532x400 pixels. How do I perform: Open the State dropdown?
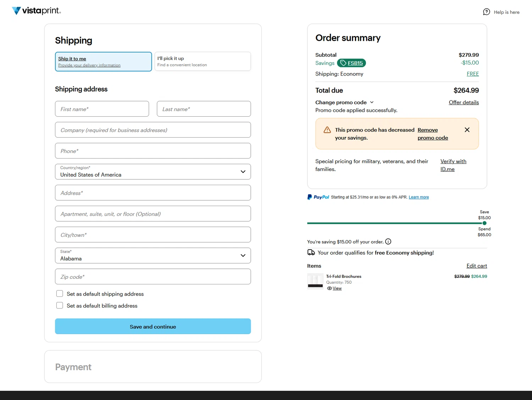tap(153, 256)
